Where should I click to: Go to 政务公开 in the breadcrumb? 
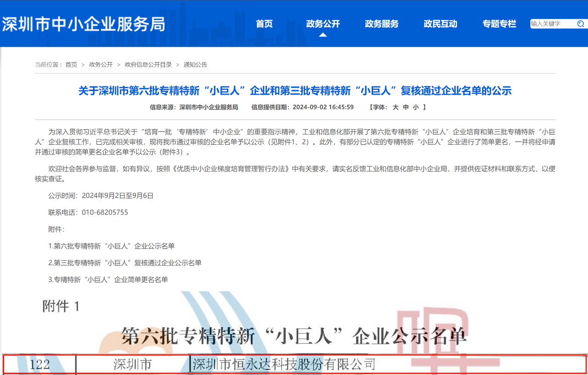[101, 65]
